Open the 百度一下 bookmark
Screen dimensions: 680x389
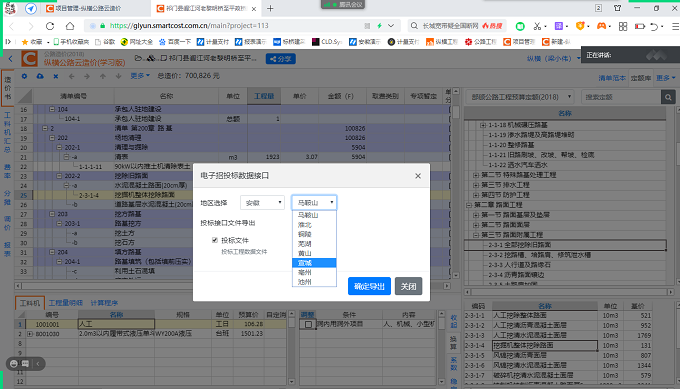click(x=175, y=42)
